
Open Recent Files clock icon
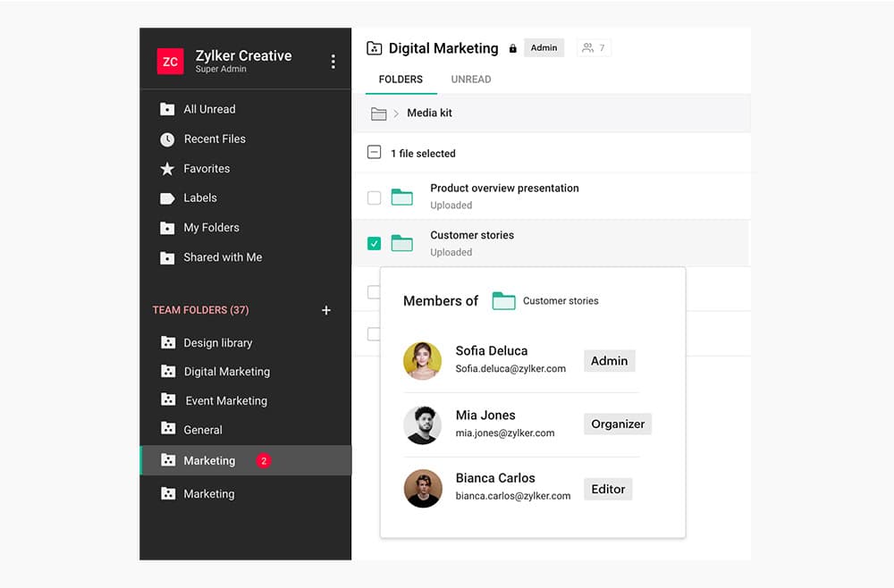(x=167, y=139)
